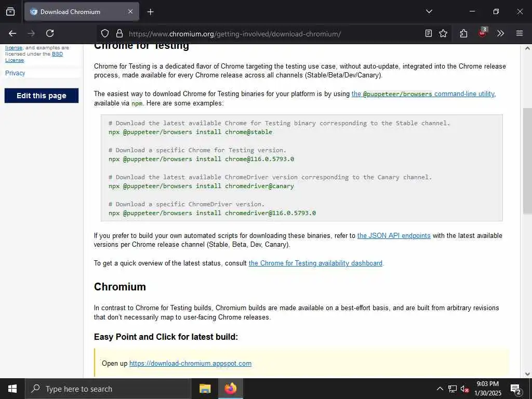Expand the list all tabs chevron
Image resolution: width=532 pixels, height=399 pixels.
429,11
